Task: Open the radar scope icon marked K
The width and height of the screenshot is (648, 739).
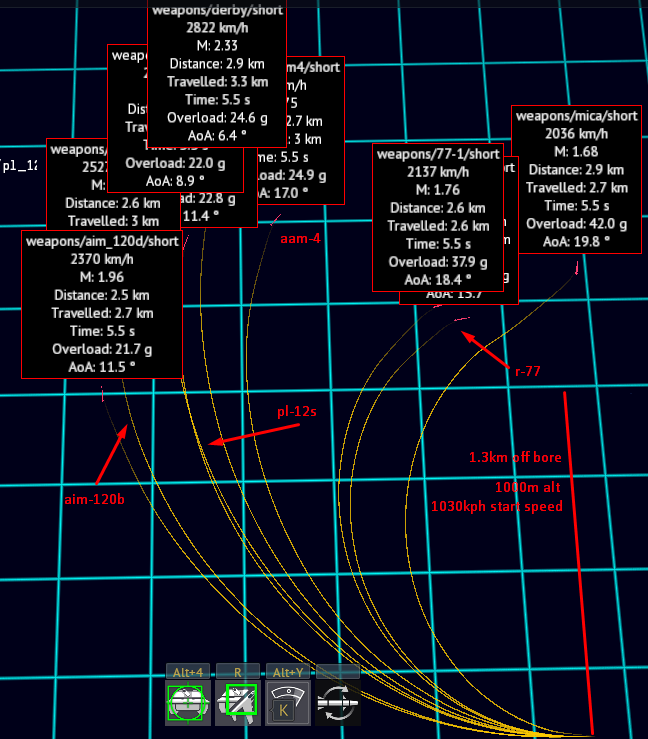Action: click(x=286, y=704)
